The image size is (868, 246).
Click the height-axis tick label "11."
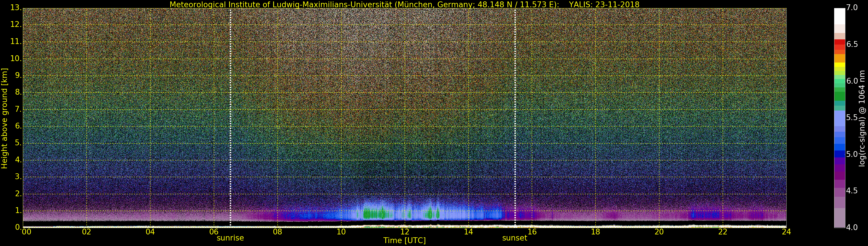pos(16,41)
